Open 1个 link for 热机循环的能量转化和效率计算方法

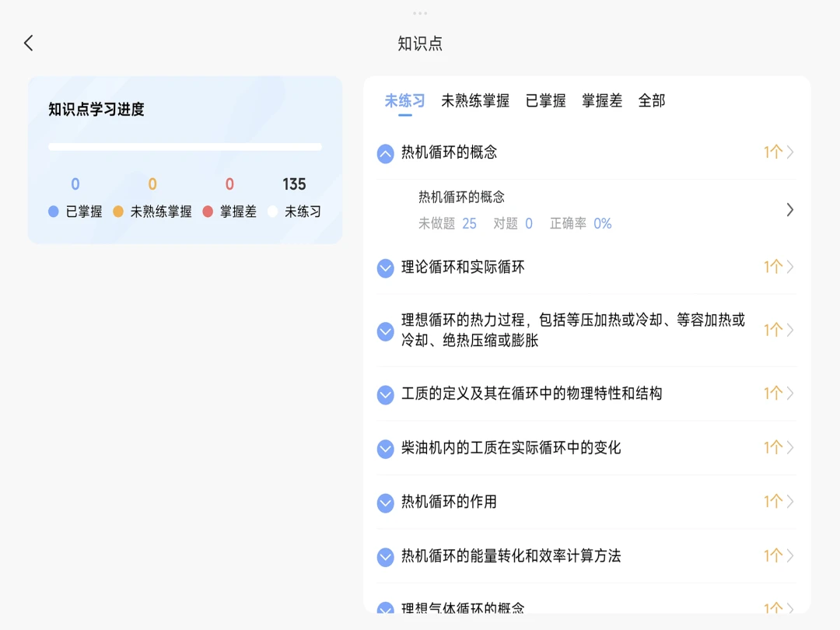tap(779, 555)
